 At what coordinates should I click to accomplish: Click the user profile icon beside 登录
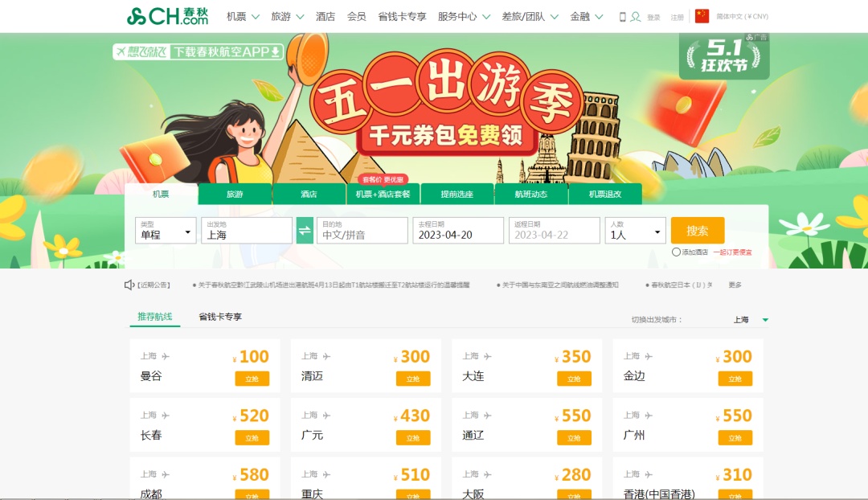point(636,17)
